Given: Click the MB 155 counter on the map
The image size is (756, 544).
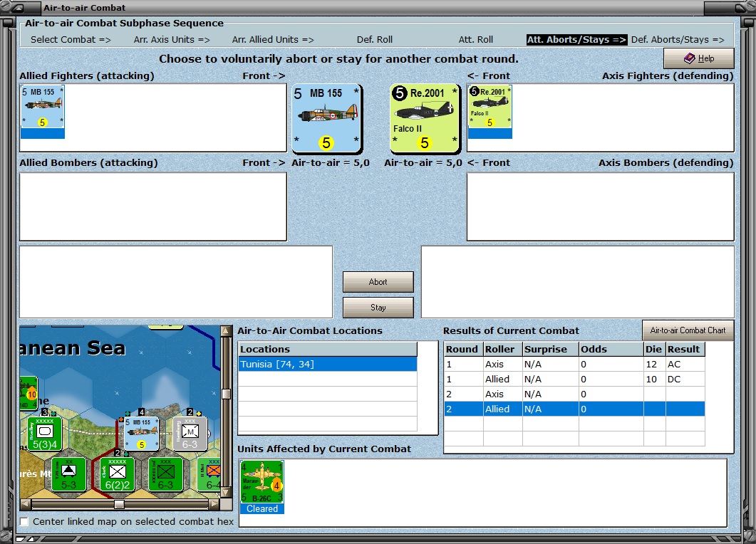Looking at the screenshot, I should pyautogui.click(x=141, y=433).
